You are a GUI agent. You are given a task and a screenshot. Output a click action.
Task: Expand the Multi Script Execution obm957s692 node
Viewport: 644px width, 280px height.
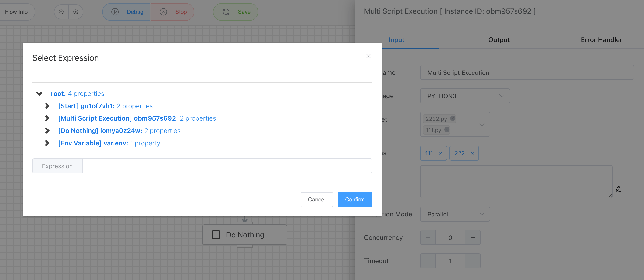tap(47, 118)
